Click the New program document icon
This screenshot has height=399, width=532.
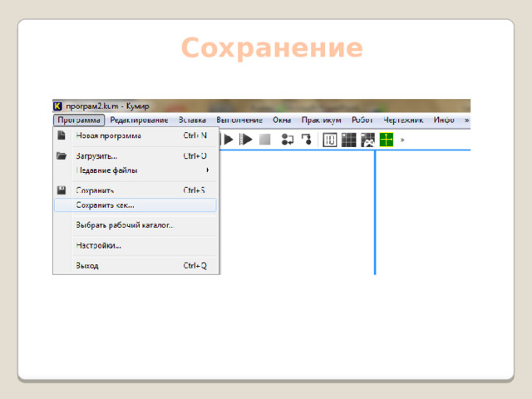(62, 135)
